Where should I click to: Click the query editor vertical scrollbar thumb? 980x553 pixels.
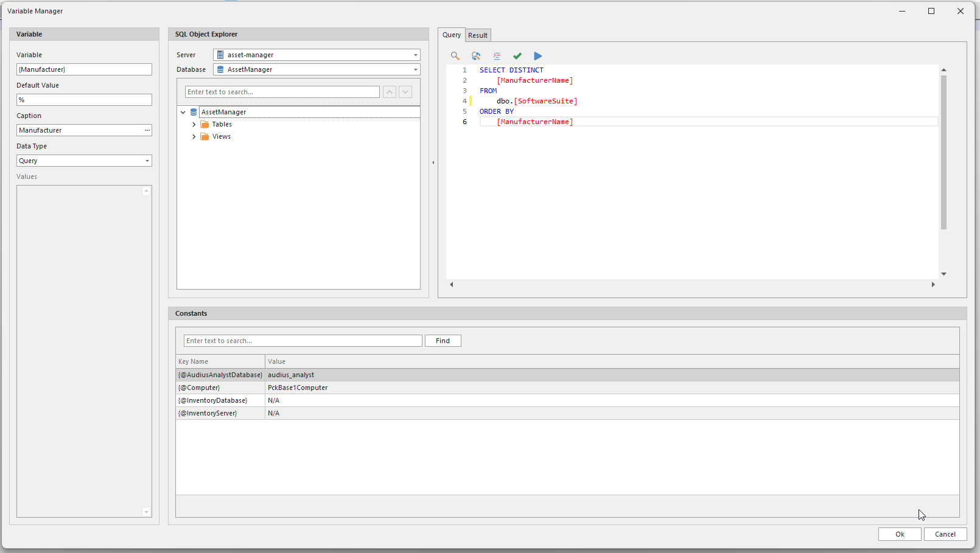[x=943, y=152]
